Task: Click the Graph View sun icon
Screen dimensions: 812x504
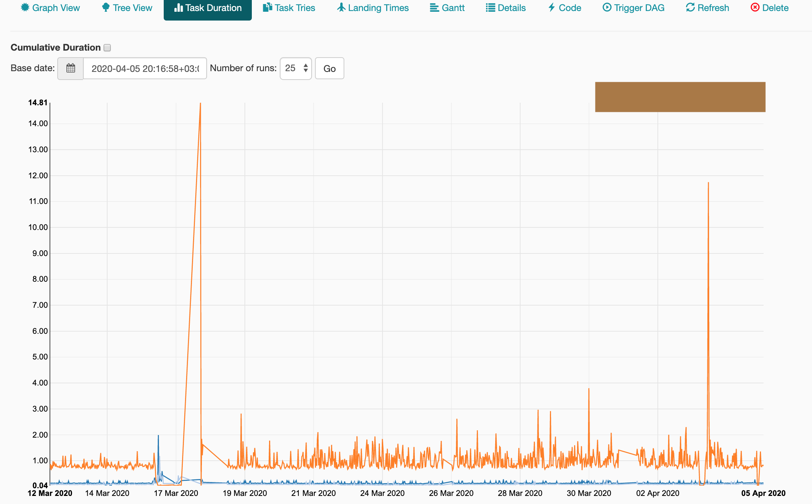Action: point(25,7)
